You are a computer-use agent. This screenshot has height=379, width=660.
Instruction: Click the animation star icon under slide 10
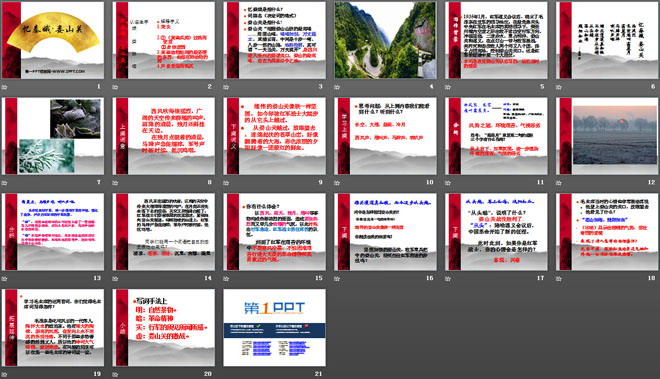(x=337, y=183)
